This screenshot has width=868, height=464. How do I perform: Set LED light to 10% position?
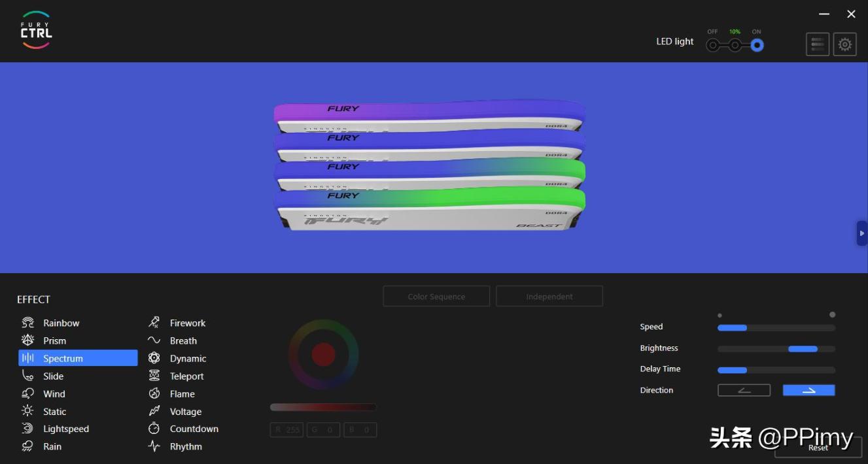pyautogui.click(x=735, y=45)
